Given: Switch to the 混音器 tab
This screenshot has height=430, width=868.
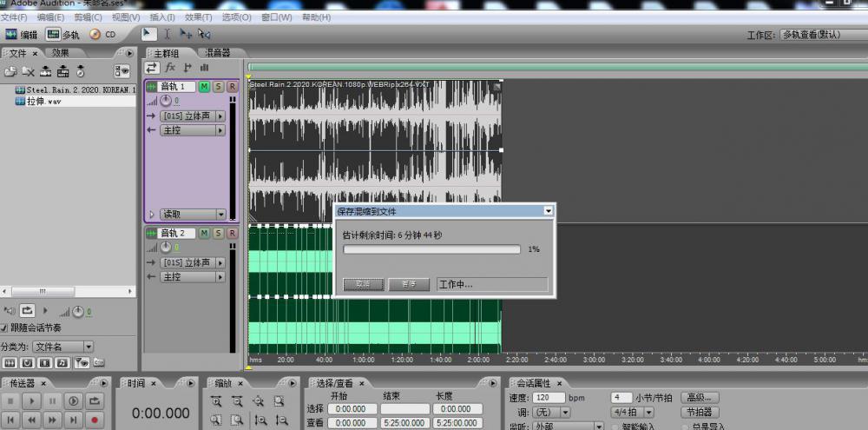Looking at the screenshot, I should coord(218,53).
